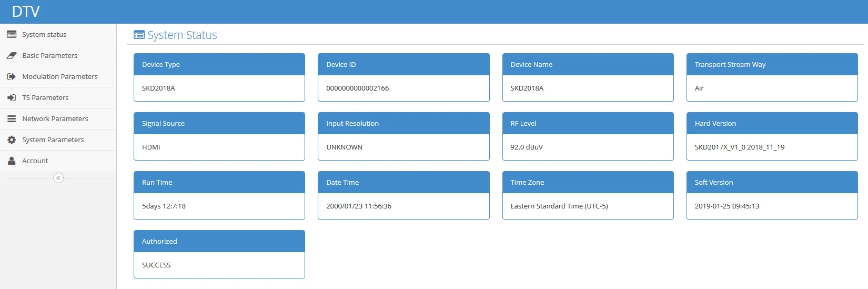
Task: Click the RF Level card header
Action: (x=588, y=123)
